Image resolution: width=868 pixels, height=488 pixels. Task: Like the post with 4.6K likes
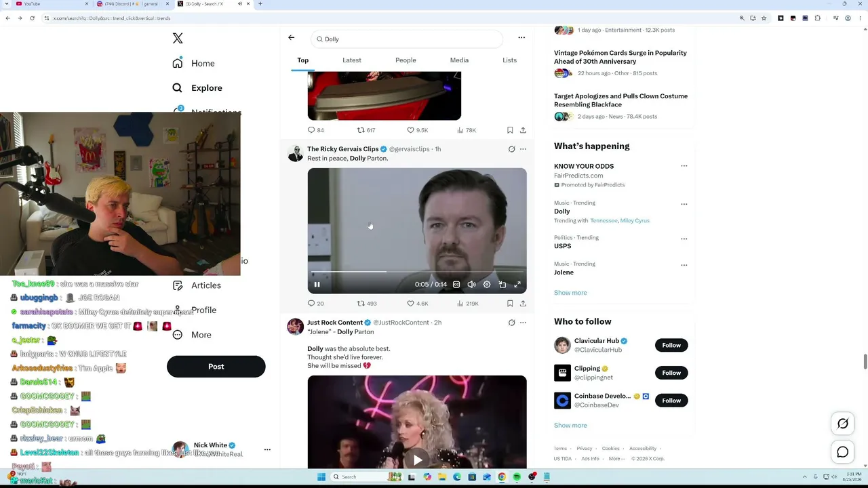click(410, 304)
